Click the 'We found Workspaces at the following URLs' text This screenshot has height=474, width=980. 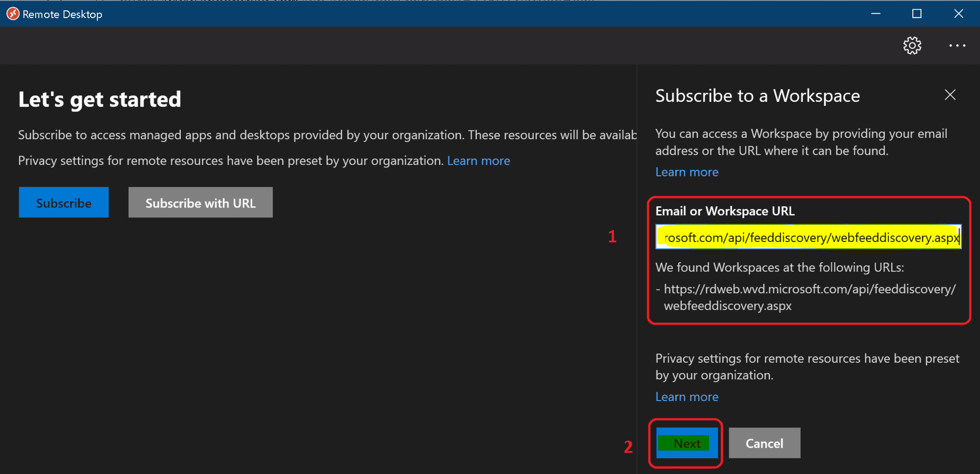(x=780, y=267)
